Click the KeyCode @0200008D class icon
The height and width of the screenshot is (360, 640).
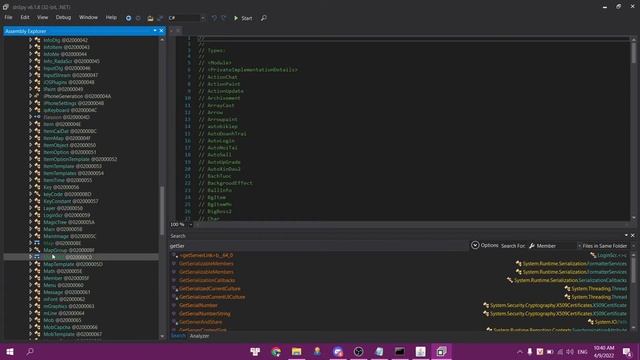[x=37, y=194]
